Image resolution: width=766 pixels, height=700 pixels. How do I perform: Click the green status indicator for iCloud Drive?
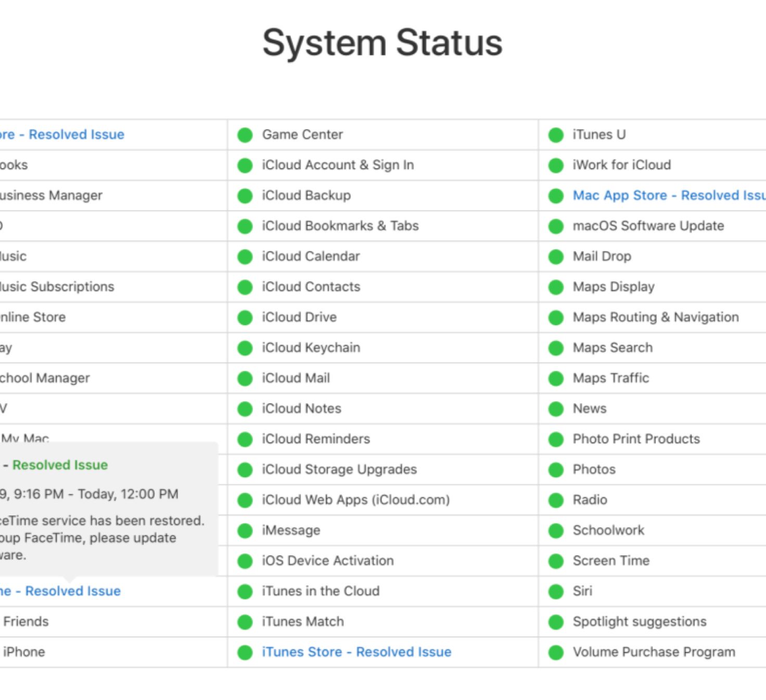[245, 318]
